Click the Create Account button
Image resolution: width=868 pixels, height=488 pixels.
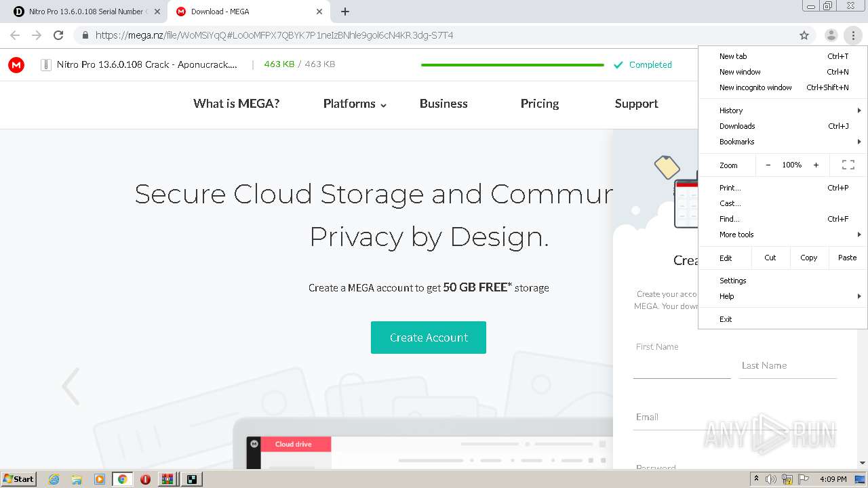pos(429,338)
